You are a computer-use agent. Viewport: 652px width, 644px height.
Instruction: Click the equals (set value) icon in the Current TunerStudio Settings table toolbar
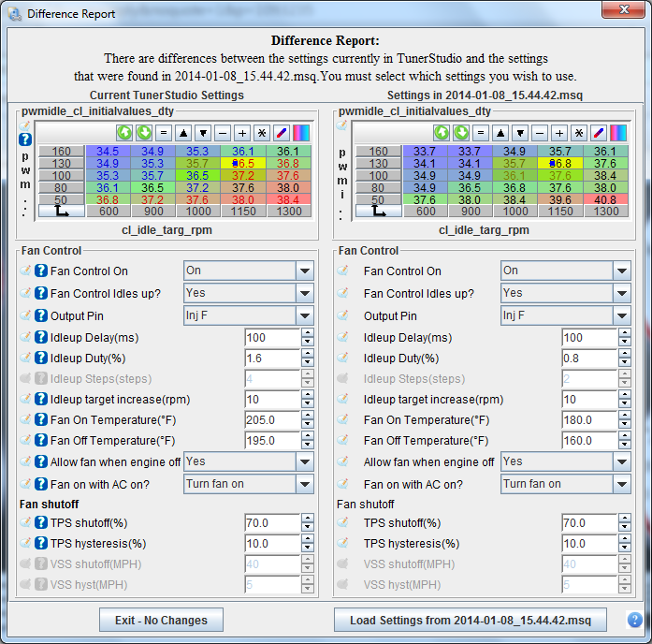[164, 133]
